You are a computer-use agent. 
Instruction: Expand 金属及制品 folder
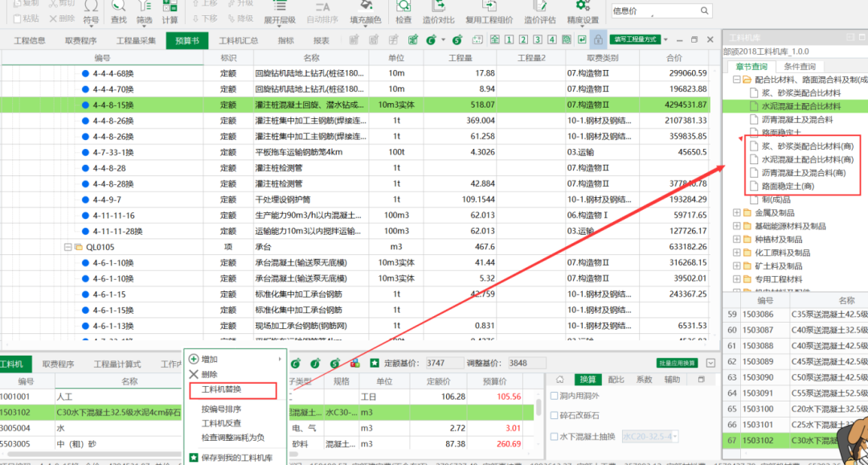[737, 213]
